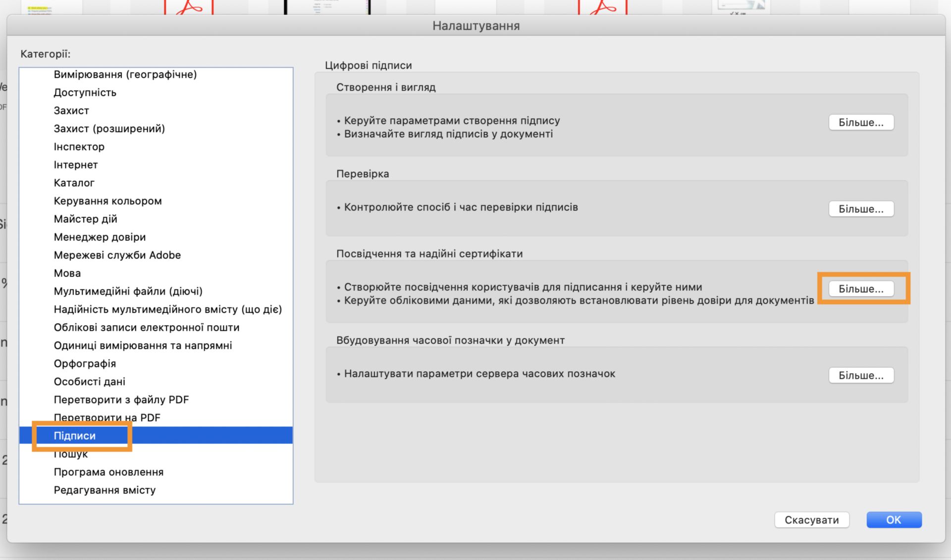Select Керування кольором category
This screenshot has width=951, height=560.
coord(107,201)
